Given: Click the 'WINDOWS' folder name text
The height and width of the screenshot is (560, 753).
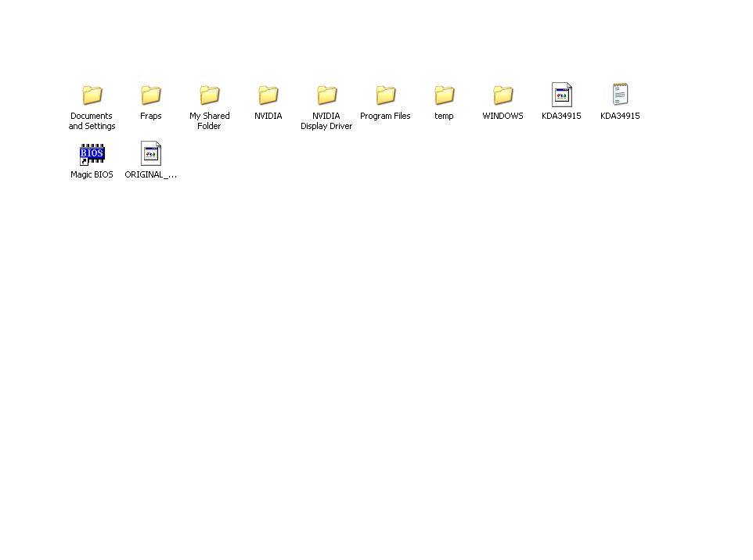Looking at the screenshot, I should [503, 117].
